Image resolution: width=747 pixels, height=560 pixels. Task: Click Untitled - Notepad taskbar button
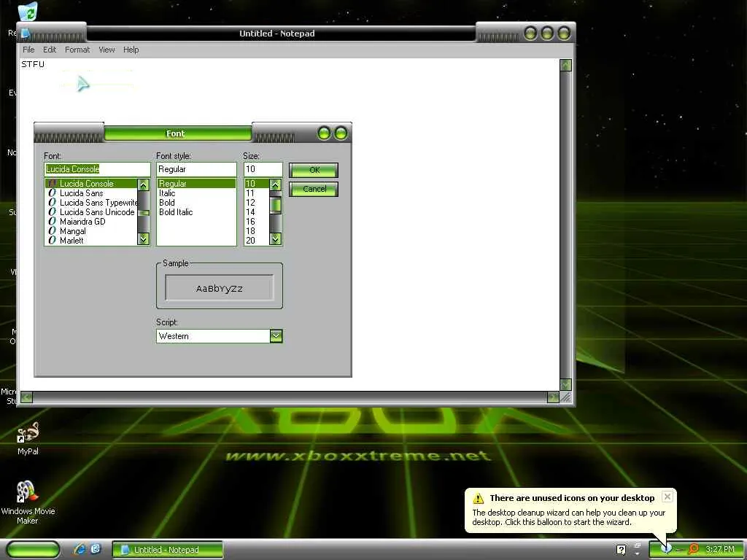[167, 550]
